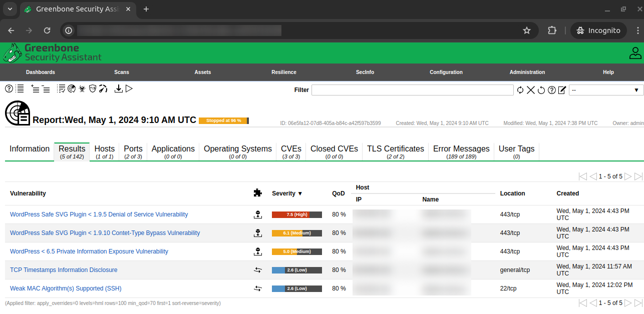Open the Configuration menu
Image resolution: width=644 pixels, height=314 pixels.
[446, 72]
